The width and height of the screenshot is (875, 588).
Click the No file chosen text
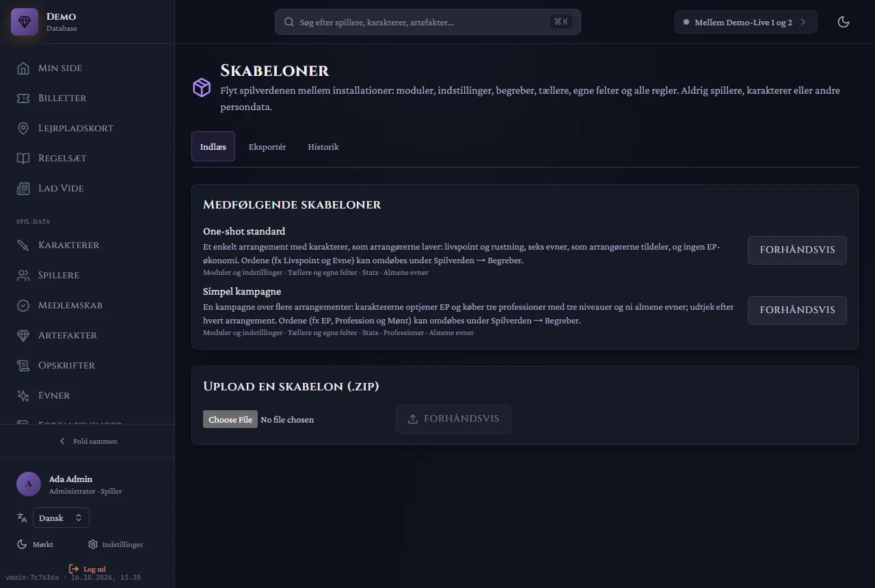[x=287, y=420]
